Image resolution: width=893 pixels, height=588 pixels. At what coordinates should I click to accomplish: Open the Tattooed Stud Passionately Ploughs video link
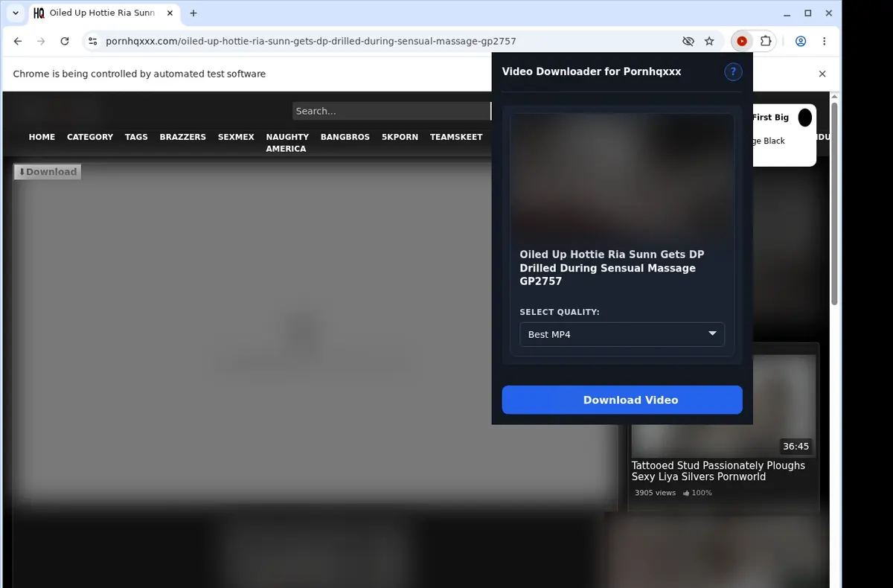[x=718, y=471]
